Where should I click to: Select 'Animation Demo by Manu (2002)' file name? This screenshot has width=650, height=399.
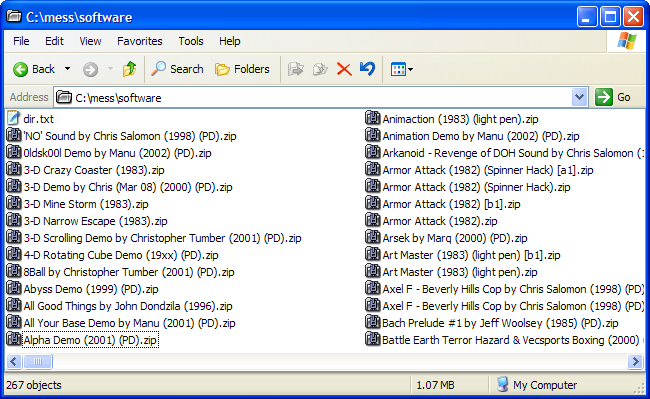pyautogui.click(x=481, y=136)
